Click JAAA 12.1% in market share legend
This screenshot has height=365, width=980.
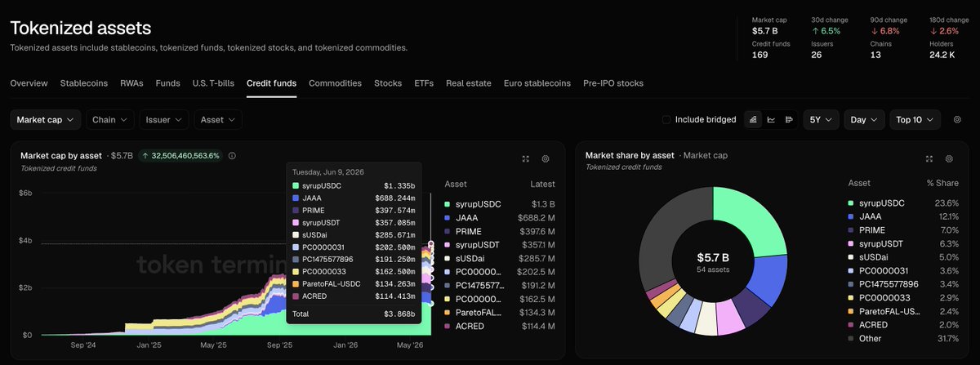903,216
